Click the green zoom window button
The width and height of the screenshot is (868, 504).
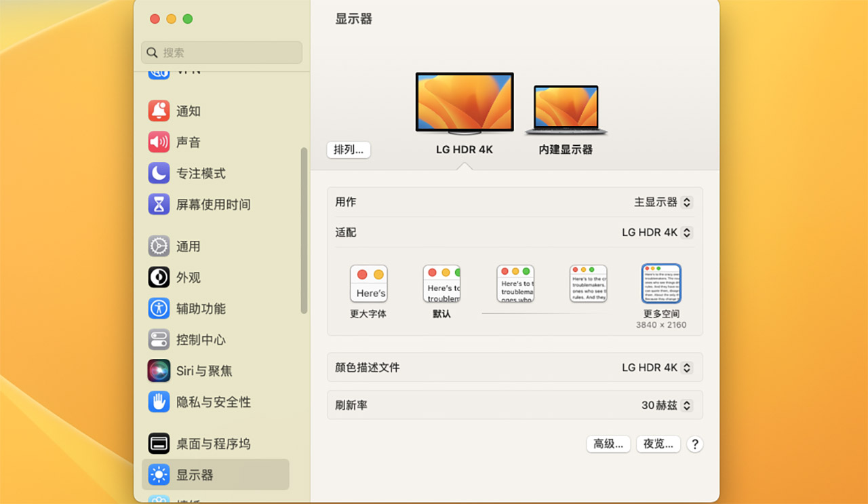pos(188,19)
